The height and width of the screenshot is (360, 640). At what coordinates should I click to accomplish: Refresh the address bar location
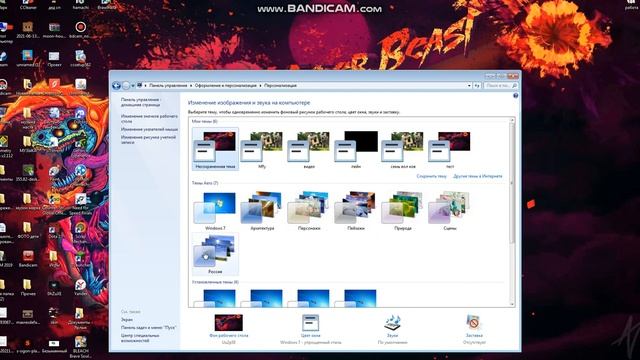pyautogui.click(x=477, y=86)
